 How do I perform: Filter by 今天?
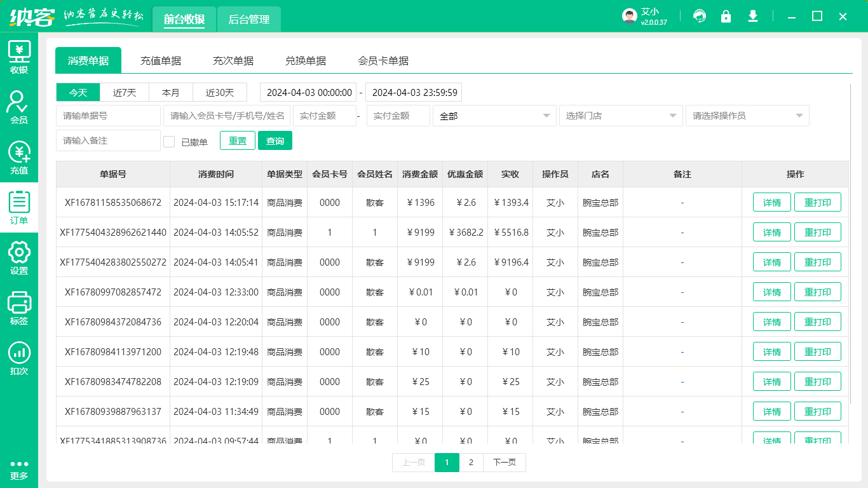coord(78,92)
